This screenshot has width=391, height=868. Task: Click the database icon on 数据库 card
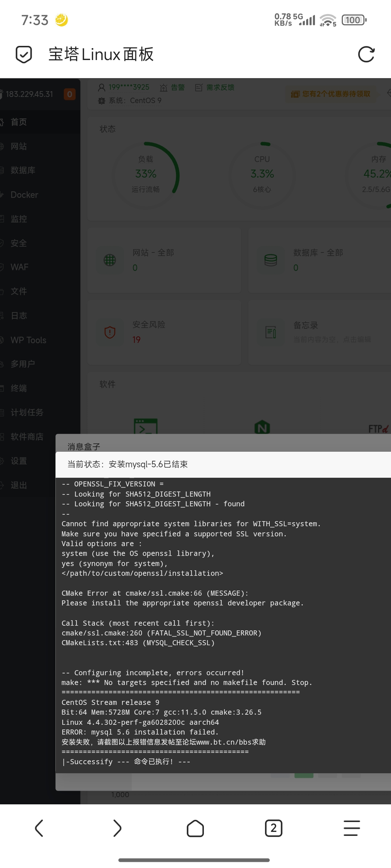pos(270,260)
